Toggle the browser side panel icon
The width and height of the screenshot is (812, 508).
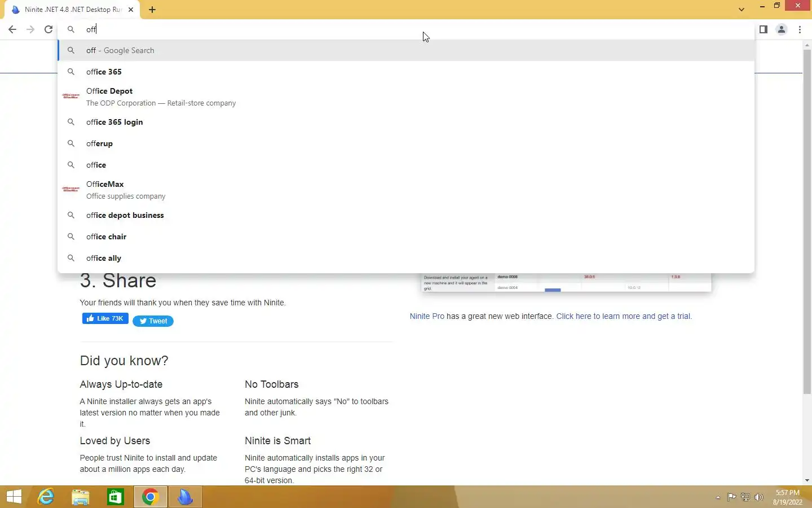click(x=764, y=29)
